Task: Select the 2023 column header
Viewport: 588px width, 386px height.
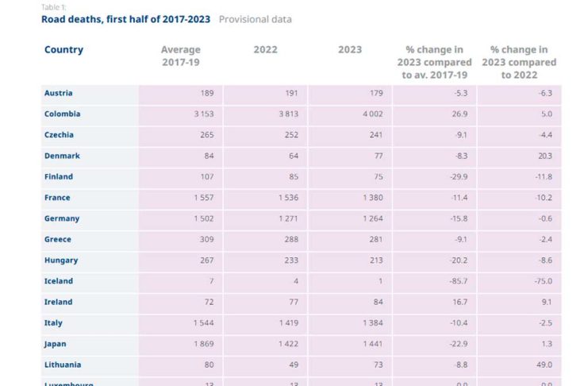Action: point(350,50)
